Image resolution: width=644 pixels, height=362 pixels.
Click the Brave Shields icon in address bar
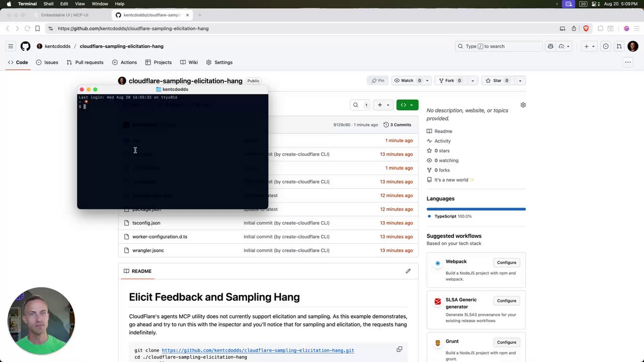click(586, 29)
